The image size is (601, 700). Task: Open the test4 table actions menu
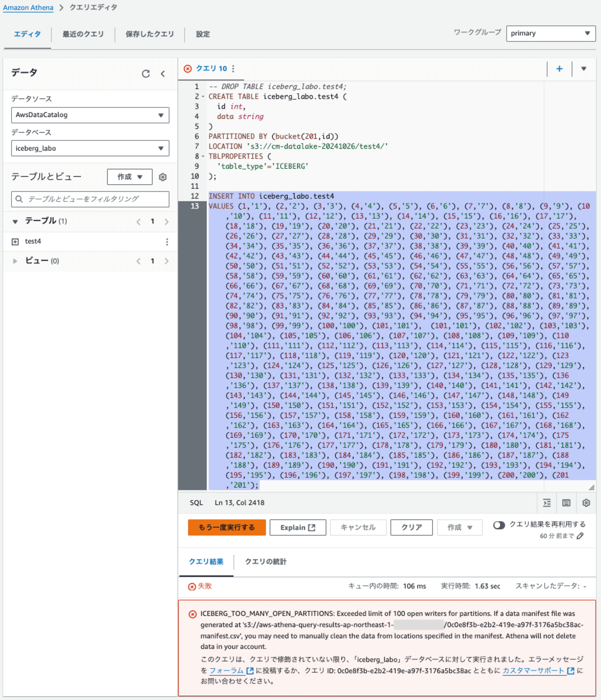click(x=167, y=241)
